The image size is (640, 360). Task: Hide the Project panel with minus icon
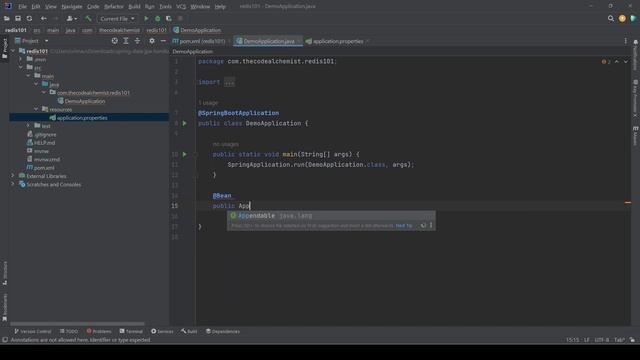[163, 41]
